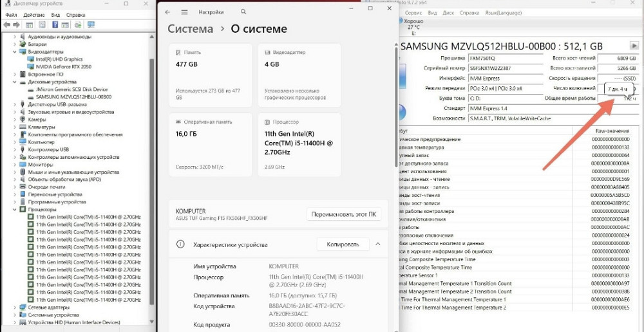Click the Intel(R) UHD Graphics device icon
The height and width of the screenshot is (332, 644).
coord(30,59)
